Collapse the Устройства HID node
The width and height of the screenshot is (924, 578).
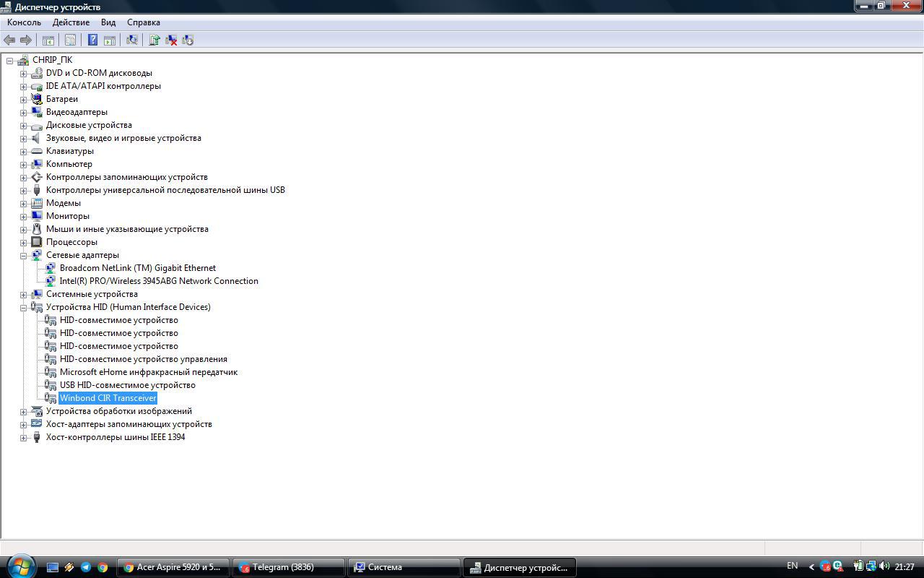[23, 307]
